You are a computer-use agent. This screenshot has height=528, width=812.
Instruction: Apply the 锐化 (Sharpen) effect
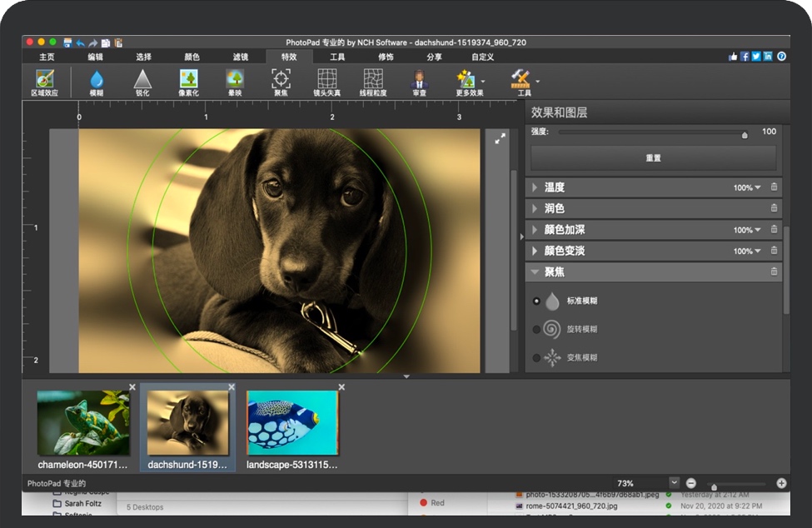[142, 81]
